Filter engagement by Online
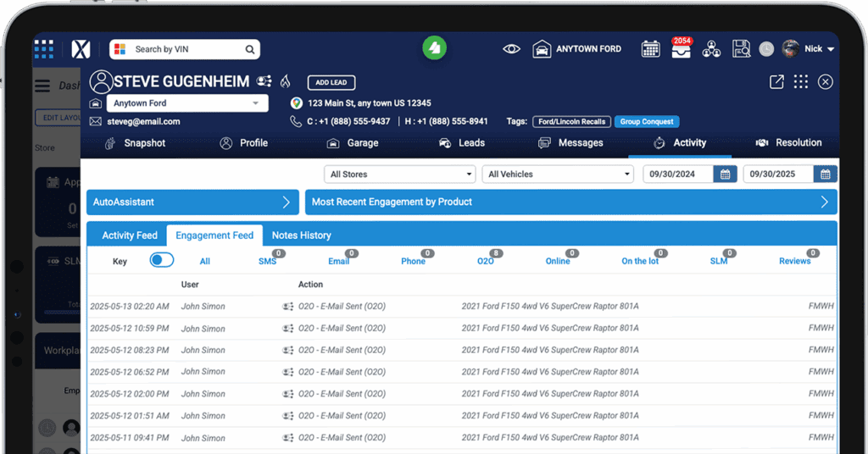Screen dimensions: 868x454 tap(558, 261)
